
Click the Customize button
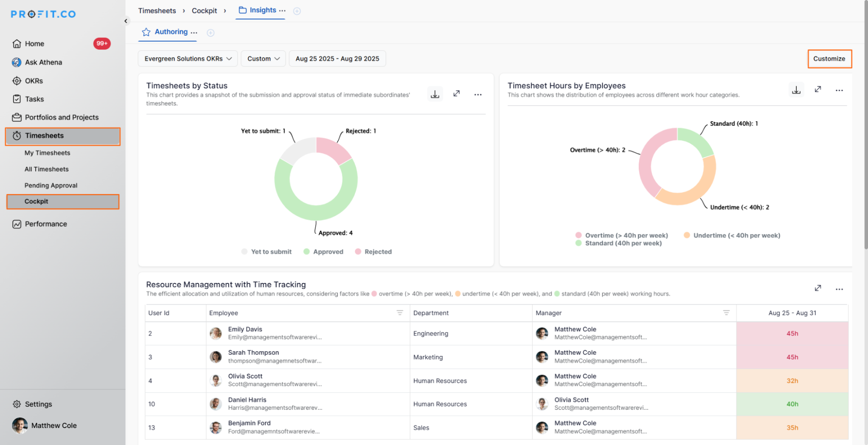click(829, 59)
